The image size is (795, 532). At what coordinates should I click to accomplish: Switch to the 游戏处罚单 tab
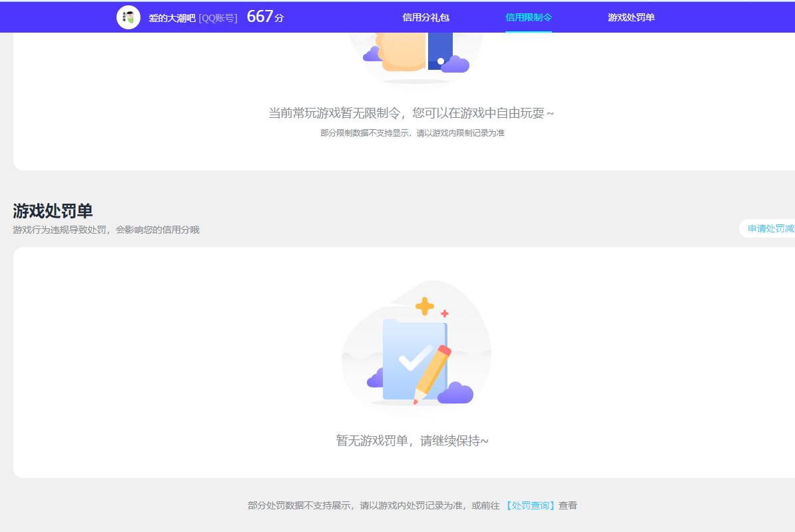631,17
